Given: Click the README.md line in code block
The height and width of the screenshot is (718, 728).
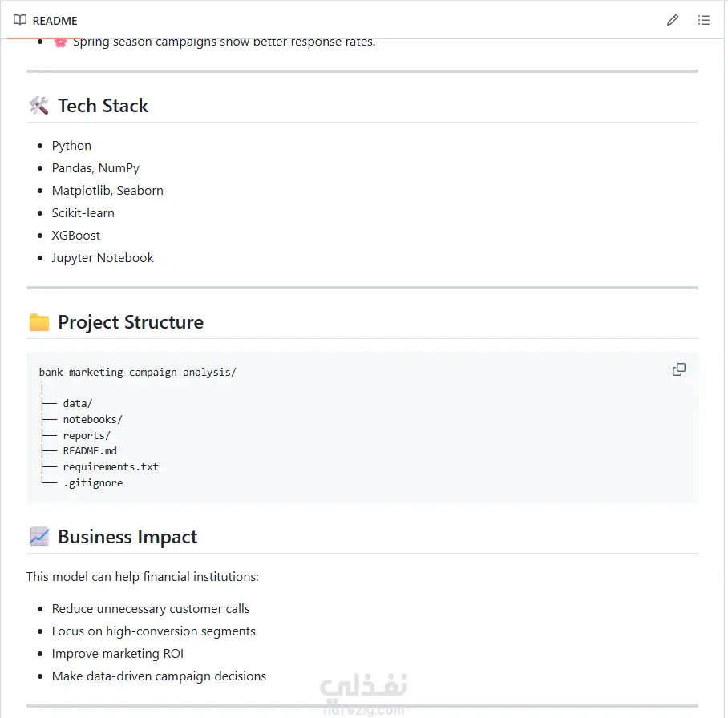Looking at the screenshot, I should point(90,451).
